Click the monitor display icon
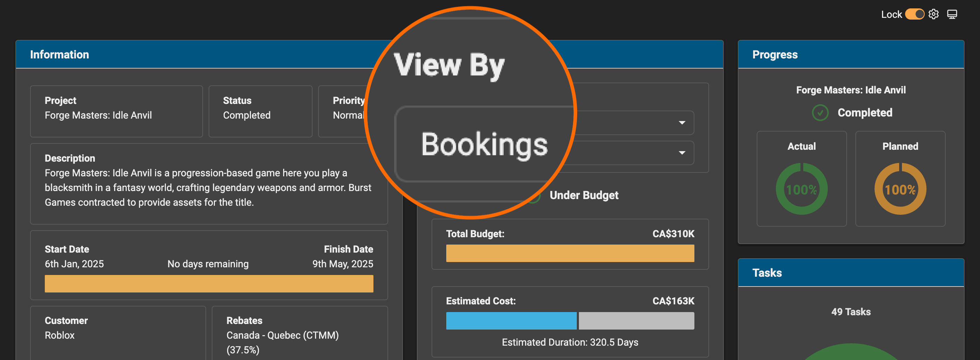 point(952,14)
